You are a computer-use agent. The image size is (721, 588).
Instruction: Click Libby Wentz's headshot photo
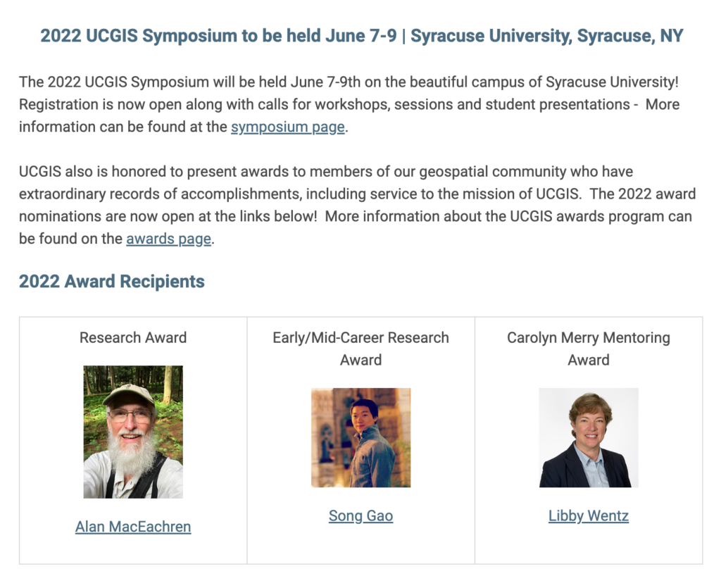click(588, 437)
